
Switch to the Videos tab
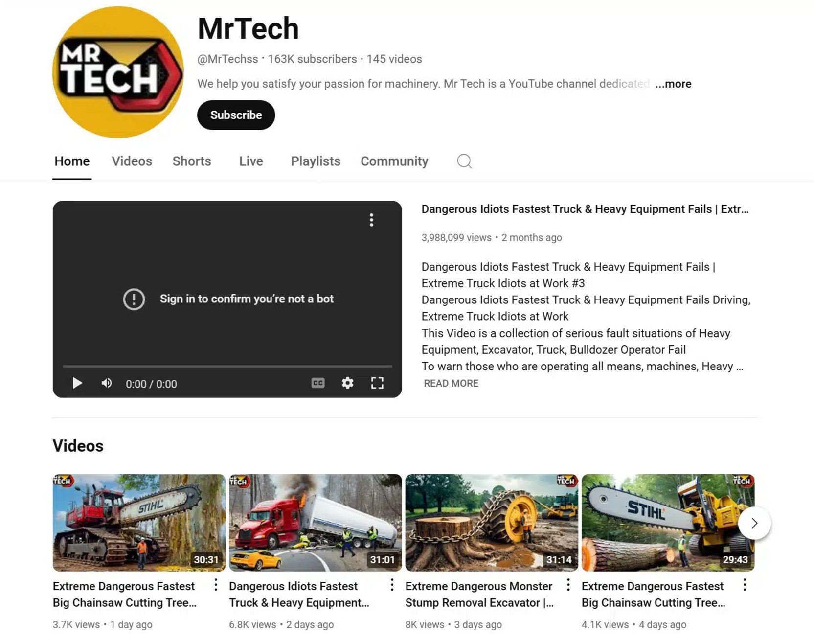132,161
